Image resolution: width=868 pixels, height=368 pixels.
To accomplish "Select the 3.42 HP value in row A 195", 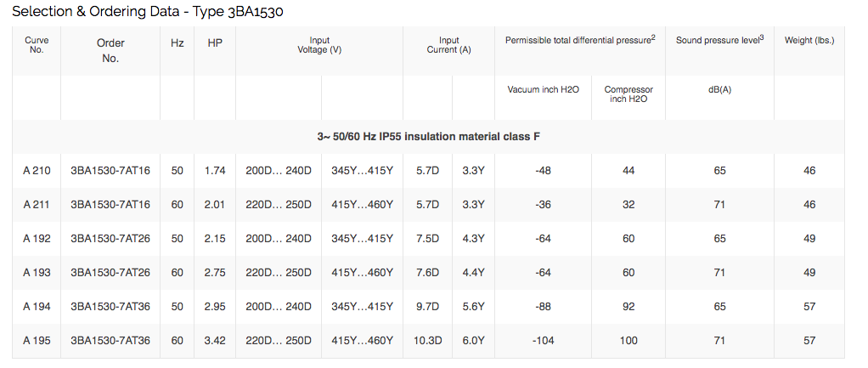I will click(215, 341).
